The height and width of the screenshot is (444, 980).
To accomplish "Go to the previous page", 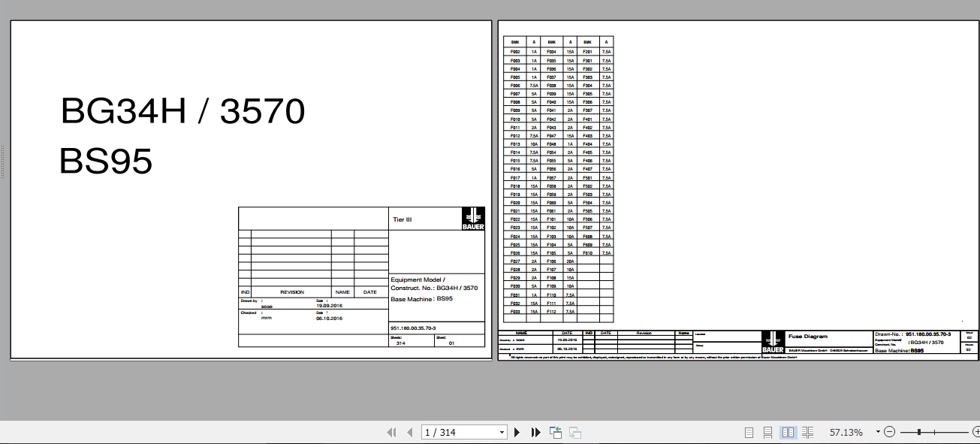I will point(410,432).
